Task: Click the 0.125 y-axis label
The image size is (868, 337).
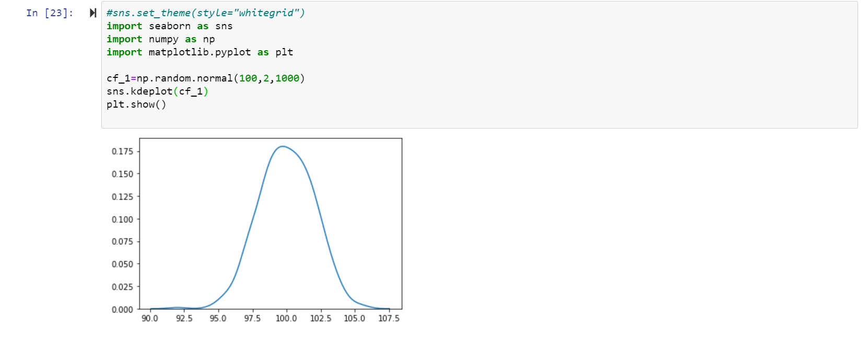Action: pos(122,197)
